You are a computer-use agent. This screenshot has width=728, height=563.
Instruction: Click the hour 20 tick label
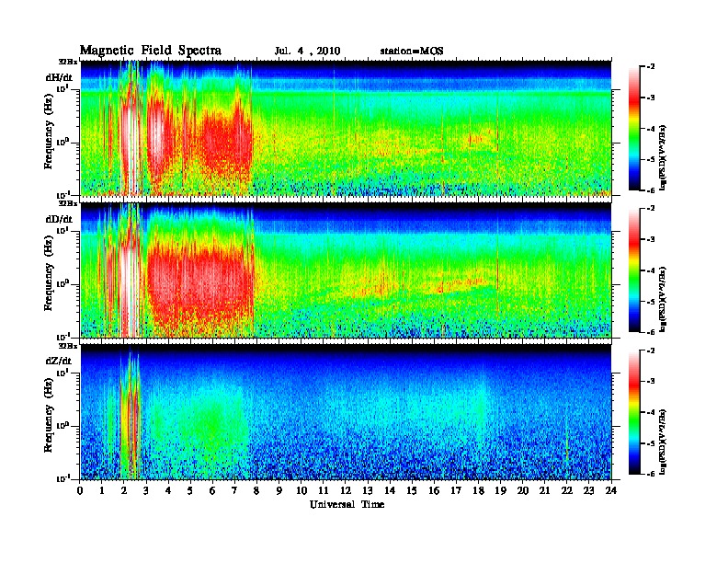pyautogui.click(x=523, y=490)
